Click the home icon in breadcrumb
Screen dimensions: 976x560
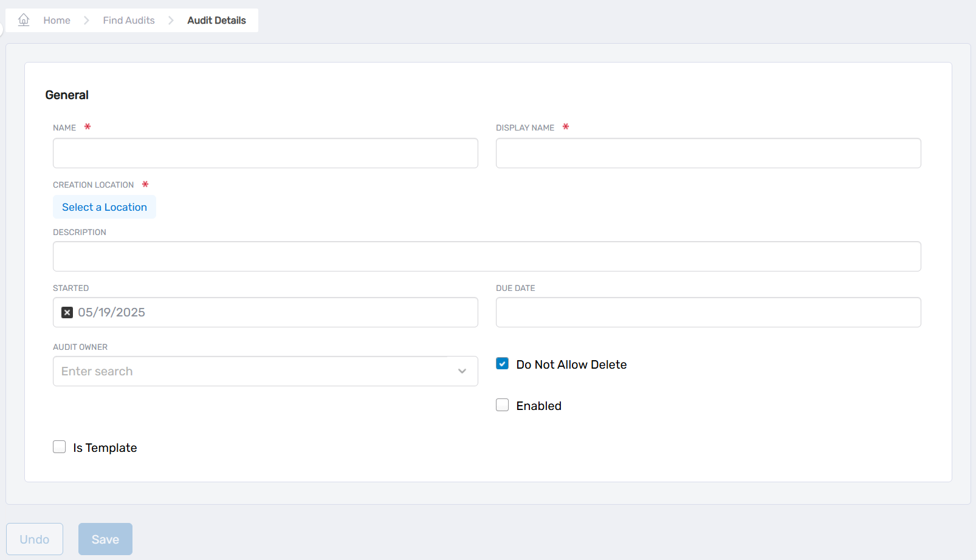click(x=24, y=20)
